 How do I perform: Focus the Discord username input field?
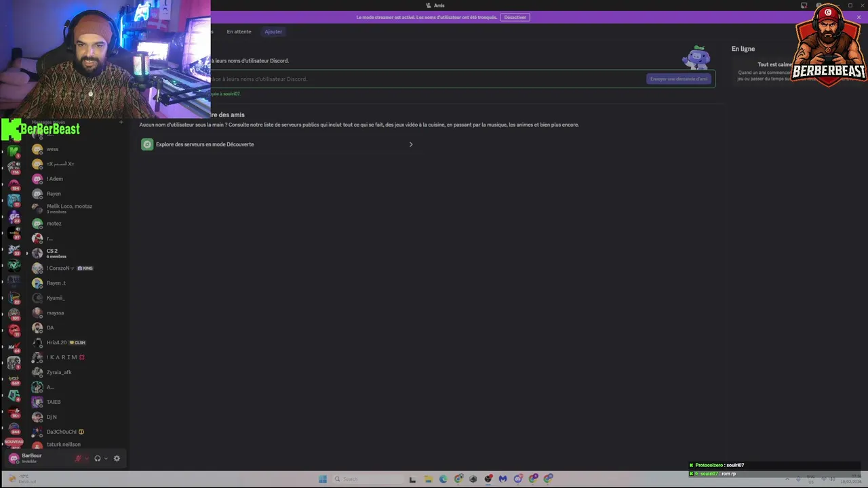coord(427,79)
